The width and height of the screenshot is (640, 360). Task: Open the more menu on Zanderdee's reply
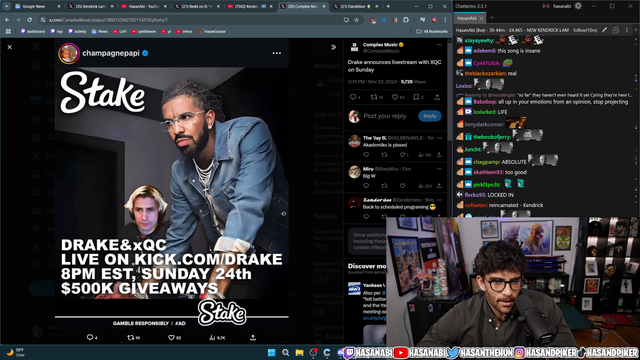[439, 200]
